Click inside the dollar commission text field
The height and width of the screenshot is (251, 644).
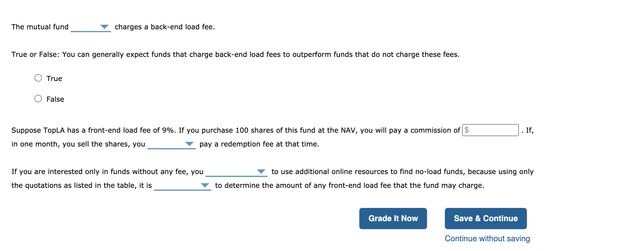pos(491,130)
